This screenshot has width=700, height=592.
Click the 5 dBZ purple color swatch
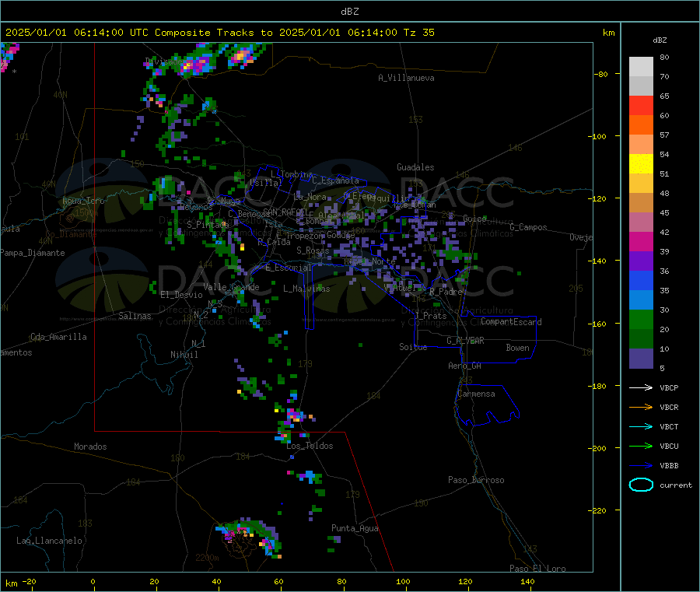click(641, 358)
